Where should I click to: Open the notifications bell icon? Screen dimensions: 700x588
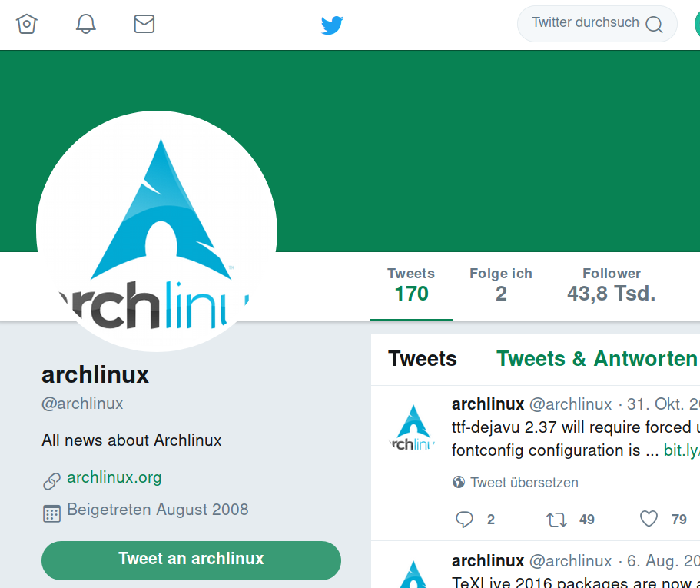pyautogui.click(x=86, y=24)
